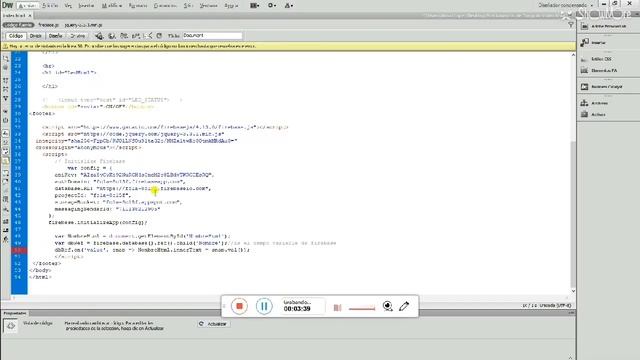This screenshot has width=640, height=360.
Task: Click the refresh design view icon
Action: click(x=159, y=36)
